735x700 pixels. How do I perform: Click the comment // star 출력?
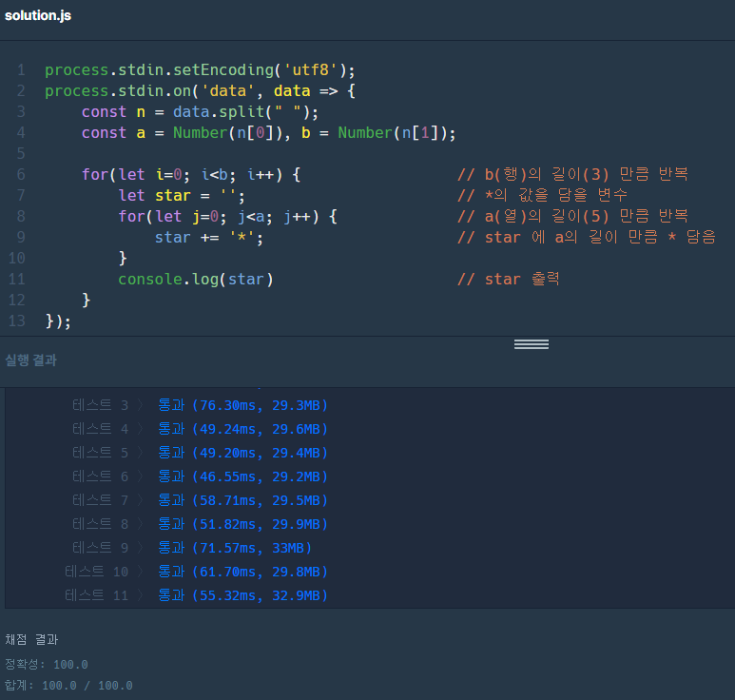coord(509,279)
